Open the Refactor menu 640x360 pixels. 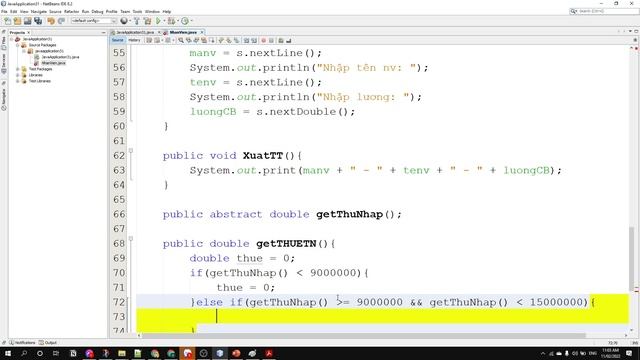(x=71, y=11)
